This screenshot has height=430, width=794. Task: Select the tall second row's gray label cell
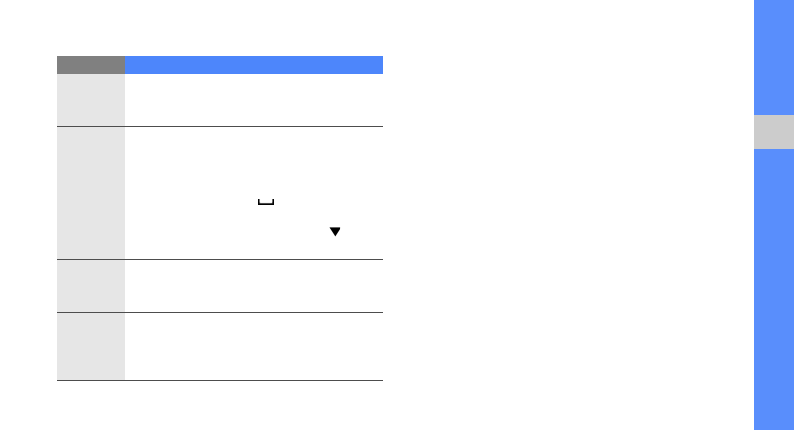coord(91,193)
